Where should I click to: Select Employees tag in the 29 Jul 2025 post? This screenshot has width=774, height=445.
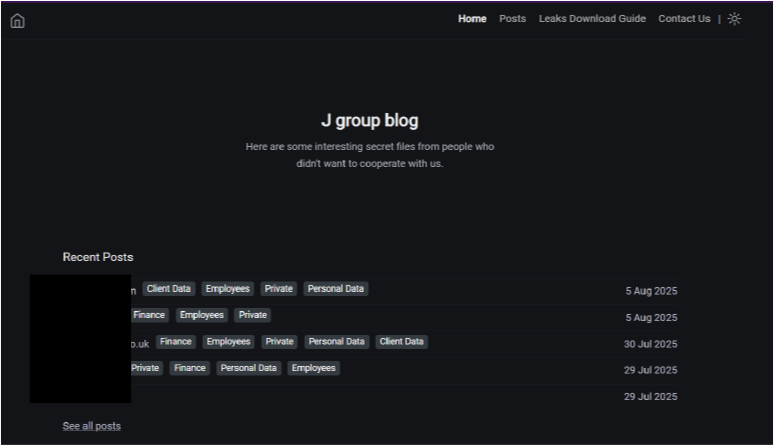pyautogui.click(x=313, y=368)
